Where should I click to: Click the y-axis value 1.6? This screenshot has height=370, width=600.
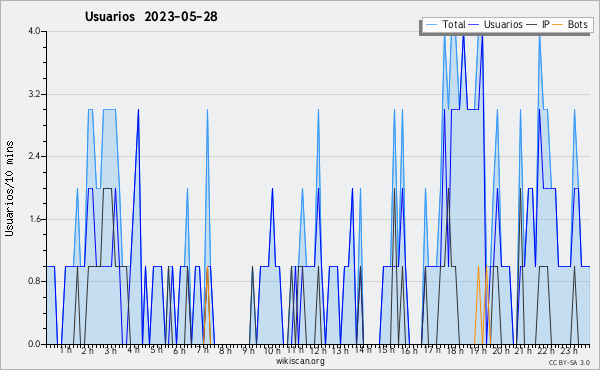coord(34,219)
